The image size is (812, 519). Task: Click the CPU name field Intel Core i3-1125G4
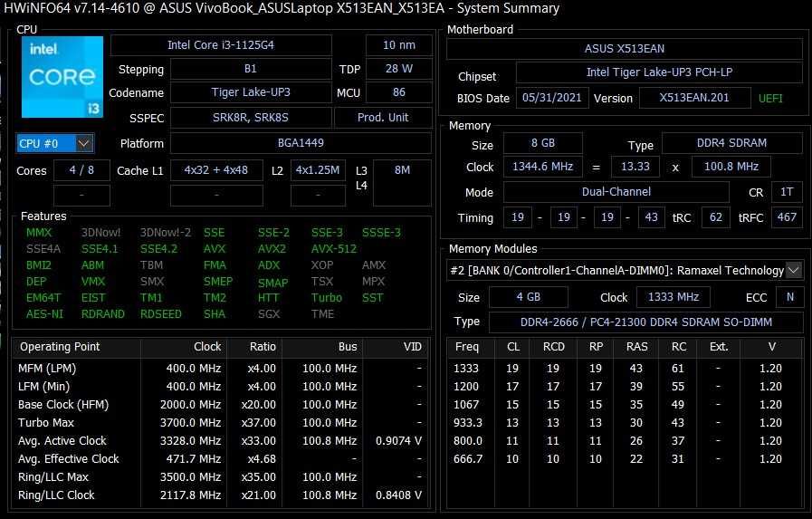coord(221,45)
